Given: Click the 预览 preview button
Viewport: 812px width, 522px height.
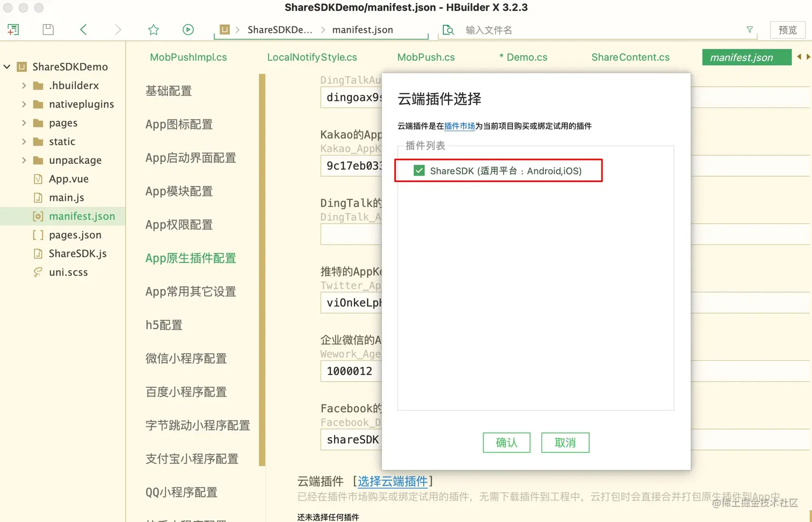Looking at the screenshot, I should coord(788,30).
